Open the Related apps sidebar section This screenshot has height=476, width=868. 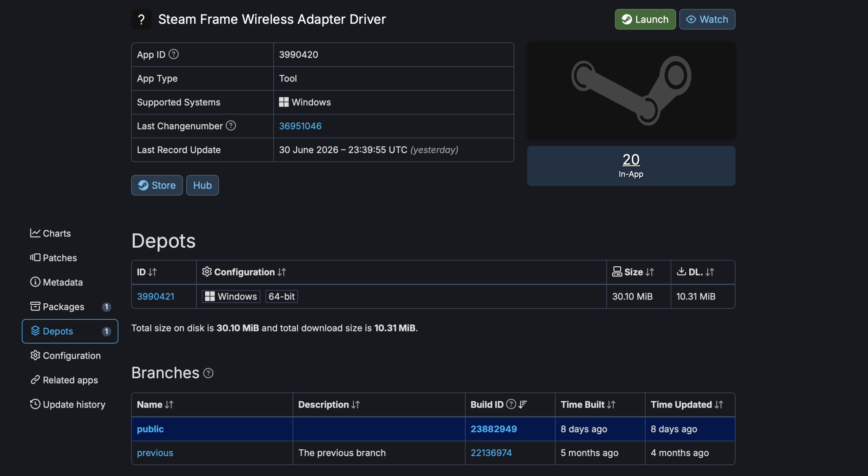[x=70, y=380]
